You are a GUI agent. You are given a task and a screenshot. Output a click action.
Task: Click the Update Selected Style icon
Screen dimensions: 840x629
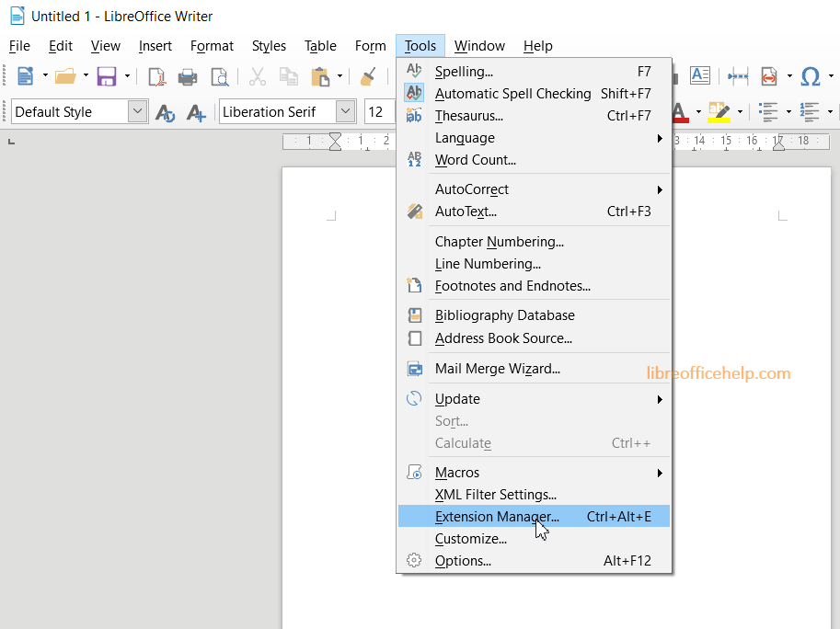click(165, 112)
